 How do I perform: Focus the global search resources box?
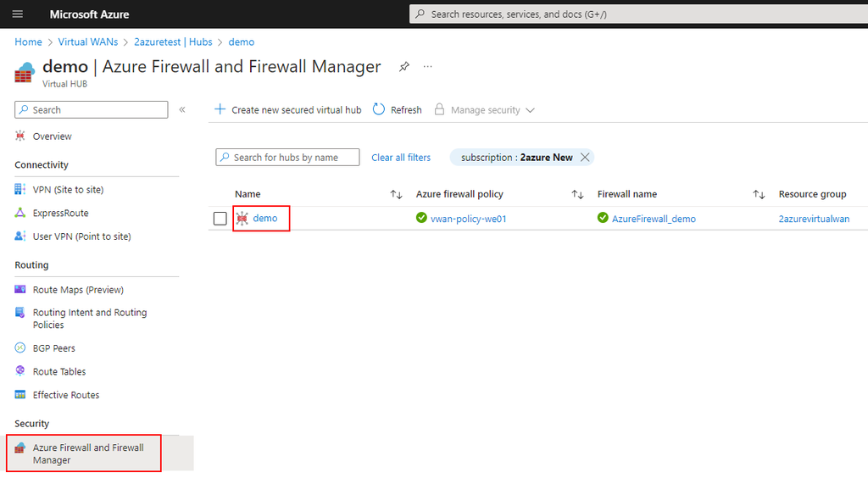638,14
